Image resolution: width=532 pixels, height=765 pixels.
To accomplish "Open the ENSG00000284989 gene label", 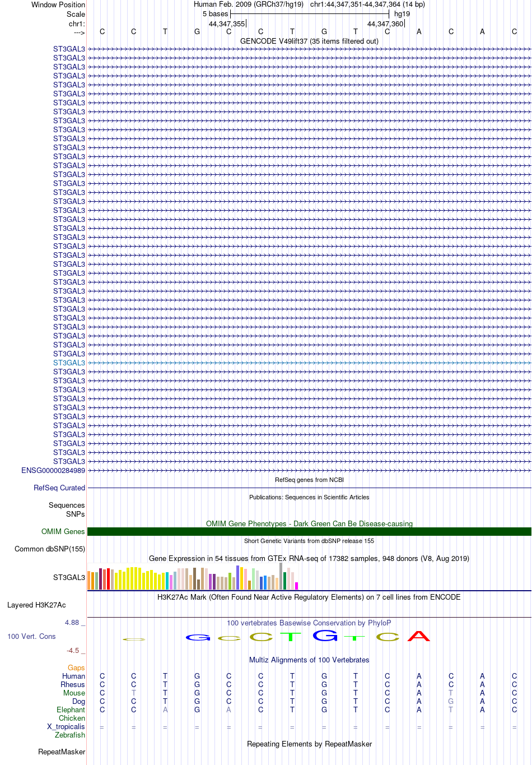I will (53, 470).
